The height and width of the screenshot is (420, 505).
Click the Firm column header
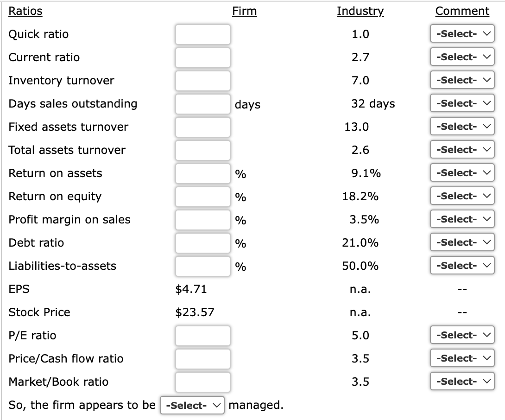tap(245, 11)
